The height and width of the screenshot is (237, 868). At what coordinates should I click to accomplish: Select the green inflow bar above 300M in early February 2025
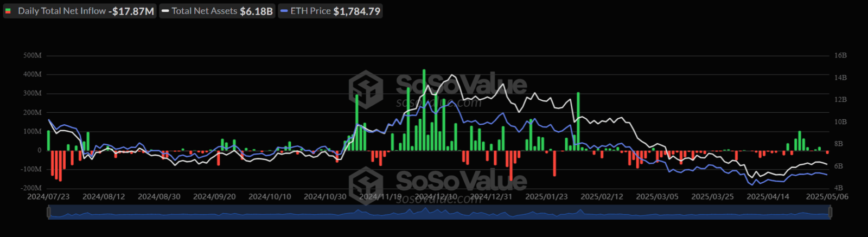point(578,121)
